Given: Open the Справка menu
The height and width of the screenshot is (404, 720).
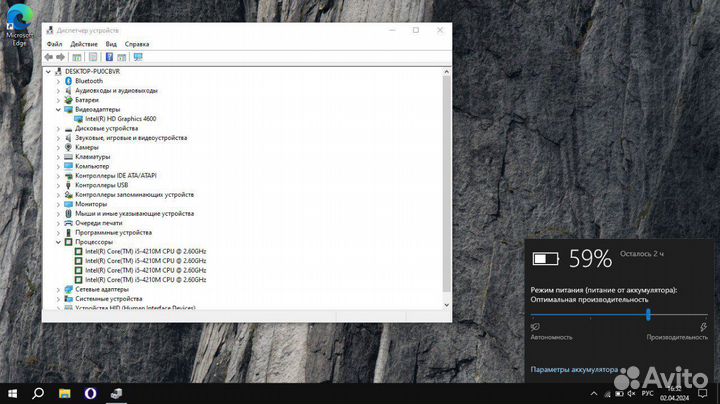Looking at the screenshot, I should click(137, 44).
